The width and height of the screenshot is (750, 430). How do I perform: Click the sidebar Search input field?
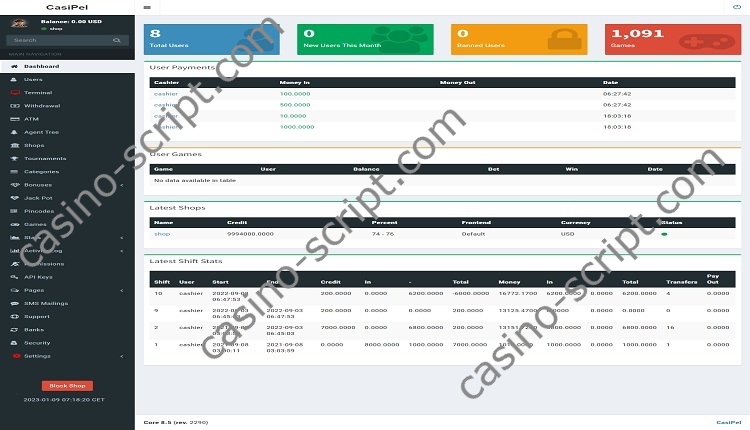pyautogui.click(x=55, y=41)
